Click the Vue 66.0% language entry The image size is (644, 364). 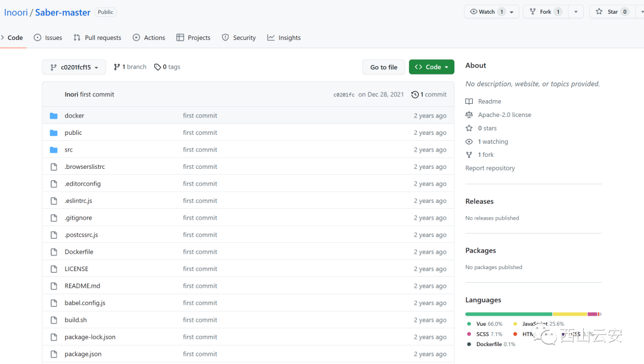pyautogui.click(x=485, y=324)
